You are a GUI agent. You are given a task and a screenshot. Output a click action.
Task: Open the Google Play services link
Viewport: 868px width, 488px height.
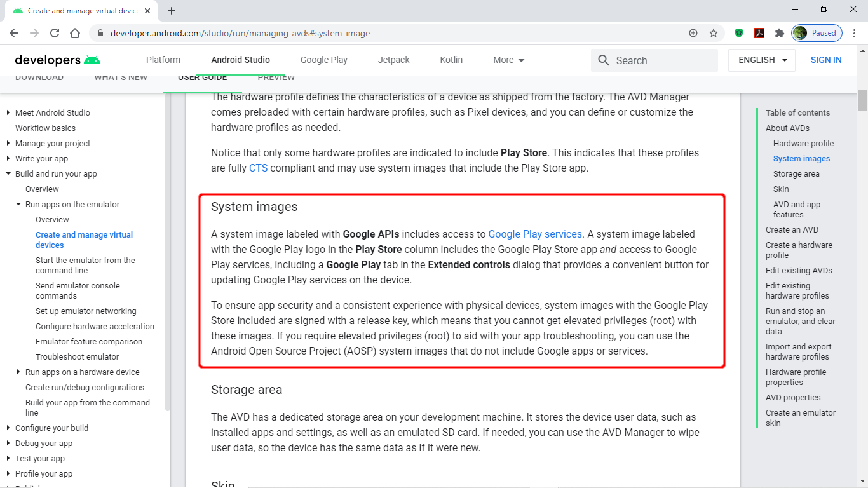pos(534,234)
